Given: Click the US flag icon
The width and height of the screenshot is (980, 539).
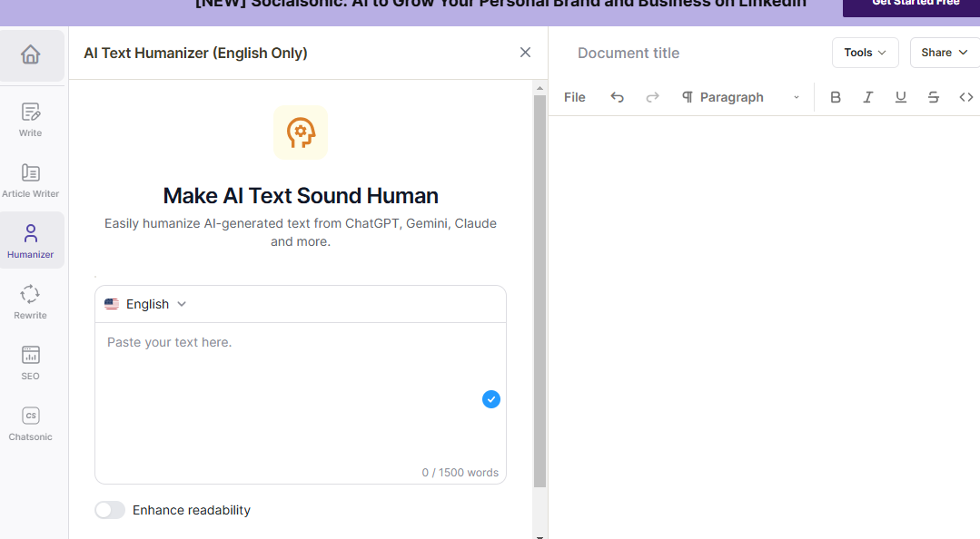Looking at the screenshot, I should pyautogui.click(x=112, y=304).
